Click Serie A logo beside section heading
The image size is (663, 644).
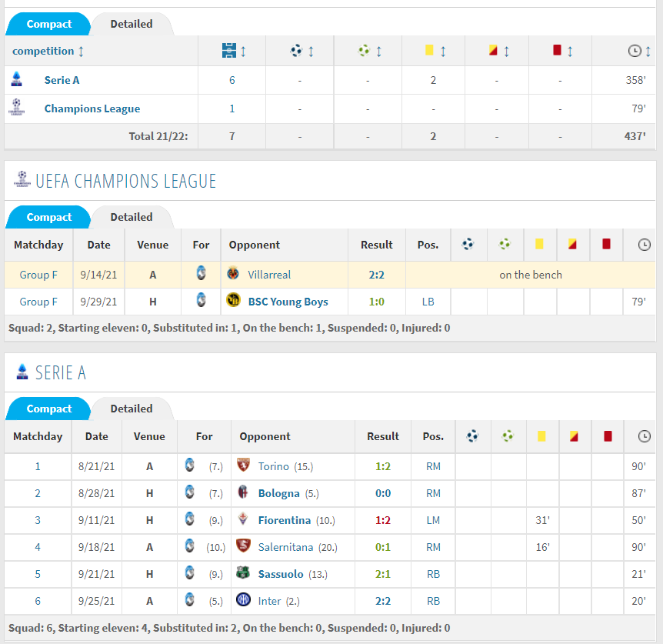coord(22,372)
